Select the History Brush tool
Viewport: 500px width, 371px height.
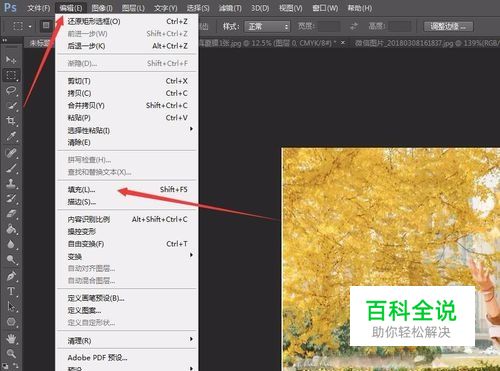coord(11,198)
